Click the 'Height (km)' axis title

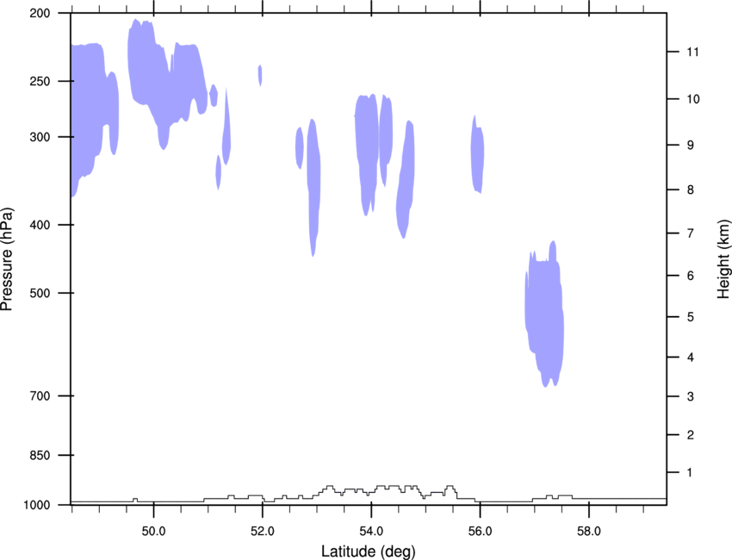pyautogui.click(x=723, y=259)
